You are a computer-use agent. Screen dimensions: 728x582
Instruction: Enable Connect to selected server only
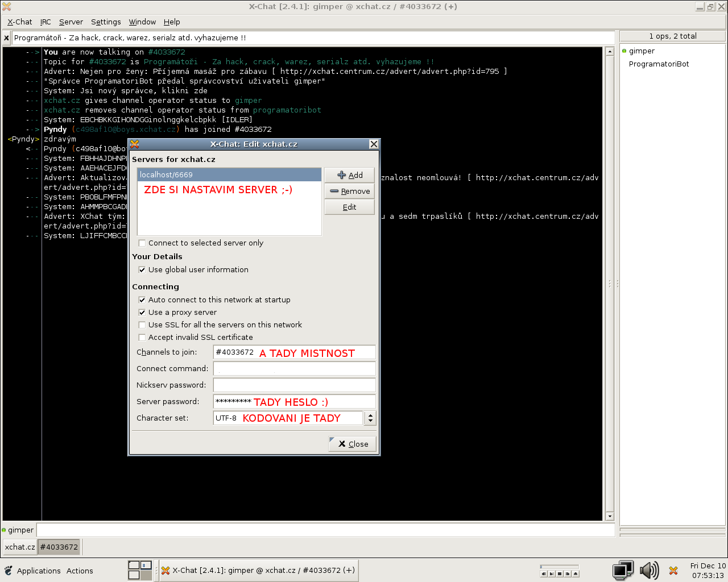point(142,243)
